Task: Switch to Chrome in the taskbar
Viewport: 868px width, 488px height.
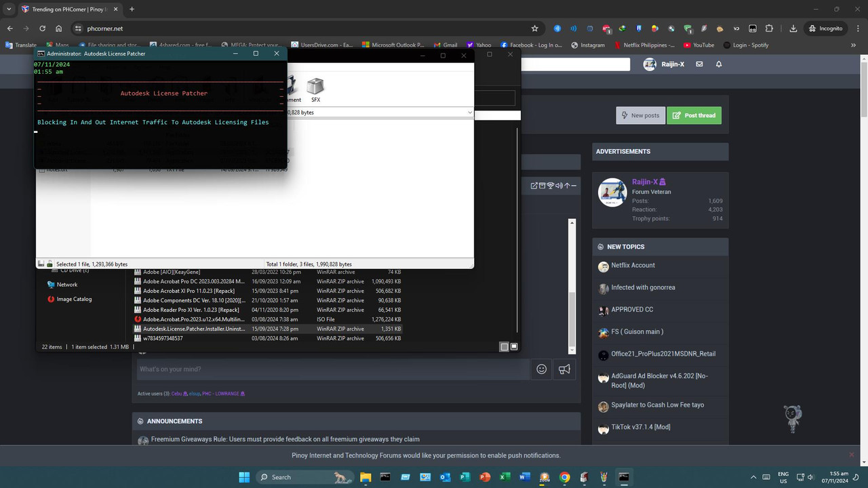Action: 565,477
